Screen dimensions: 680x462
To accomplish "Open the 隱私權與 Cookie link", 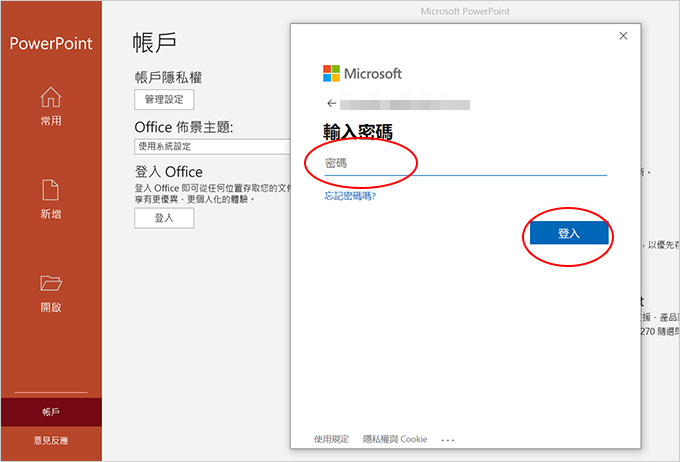I will (x=395, y=439).
